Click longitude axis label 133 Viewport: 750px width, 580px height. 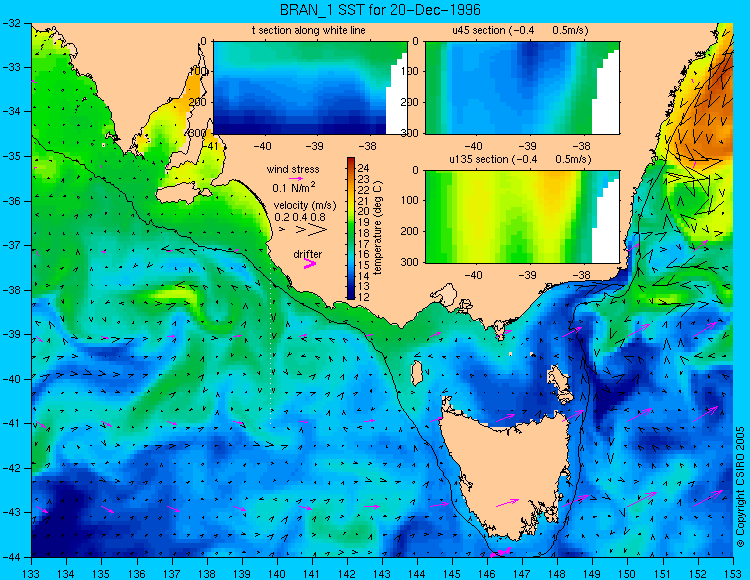point(31,573)
